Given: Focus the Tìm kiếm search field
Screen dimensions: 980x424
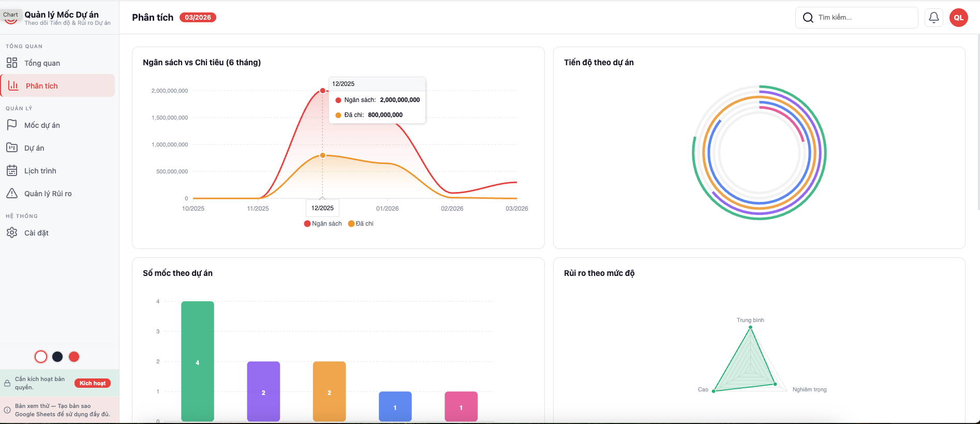Looking at the screenshot, I should pos(864,18).
